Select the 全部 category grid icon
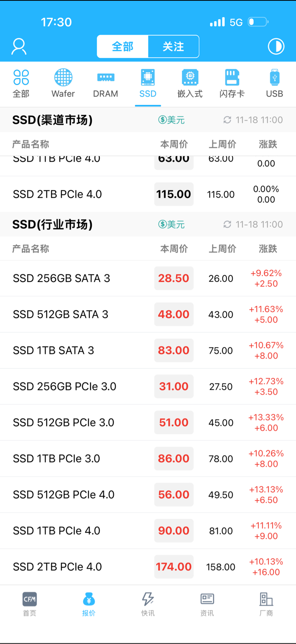 (x=21, y=83)
